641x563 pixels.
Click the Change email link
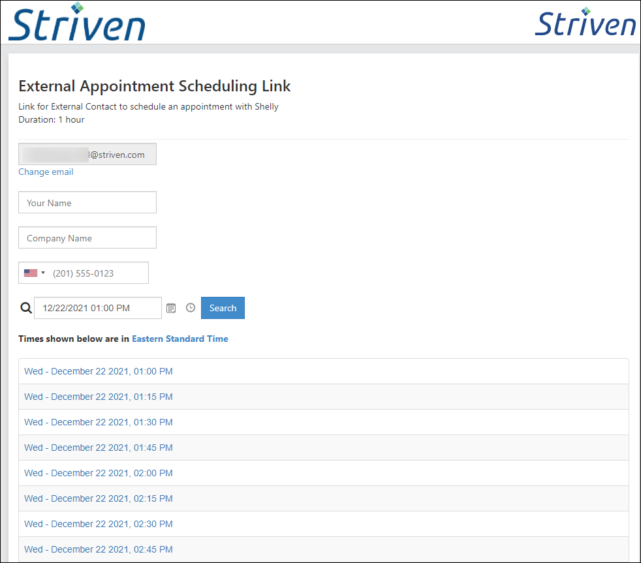point(46,172)
